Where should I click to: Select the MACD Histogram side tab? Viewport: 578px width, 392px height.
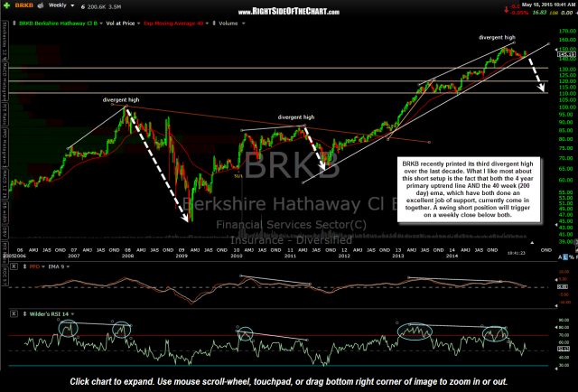pyautogui.click(x=5, y=80)
